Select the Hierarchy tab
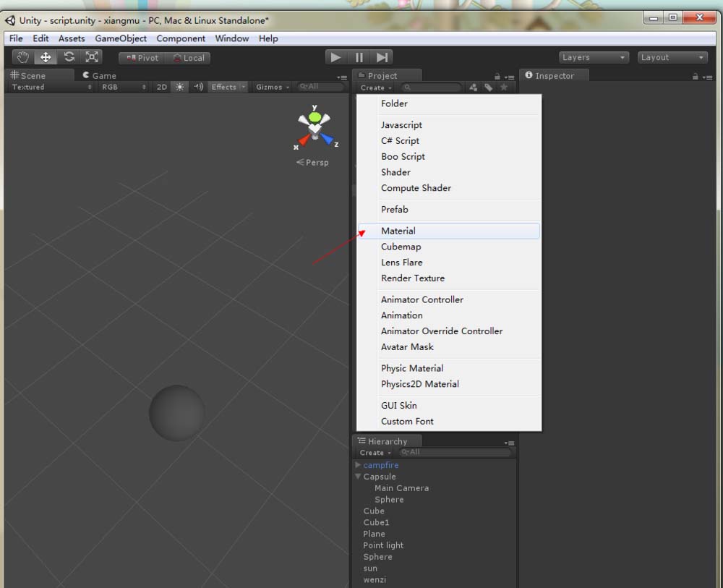Viewport: 723px width, 588px height. (x=387, y=441)
